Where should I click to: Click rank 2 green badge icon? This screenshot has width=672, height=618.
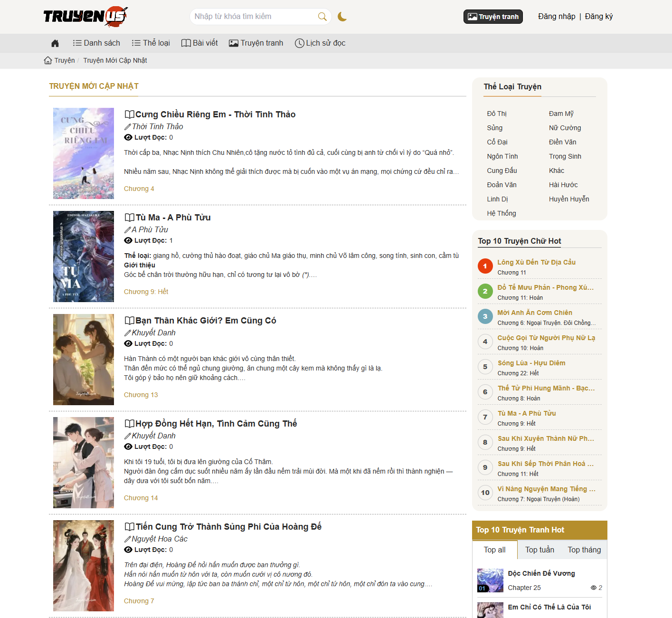pyautogui.click(x=485, y=292)
